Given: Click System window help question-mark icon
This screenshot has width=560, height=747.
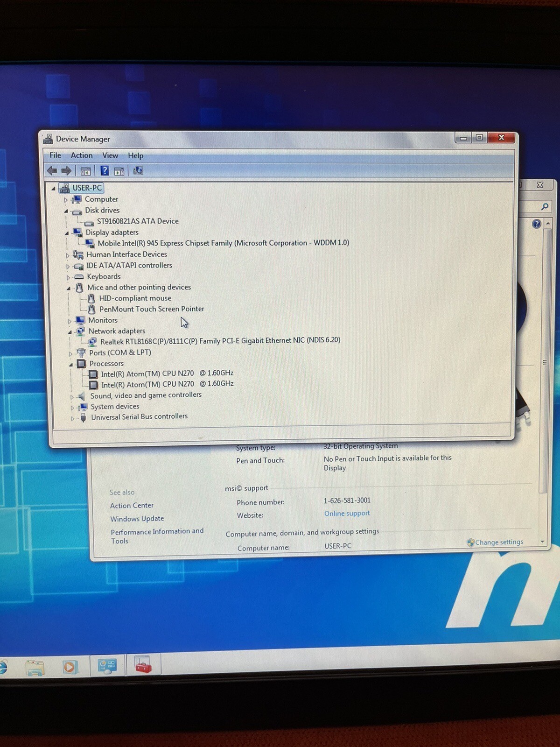Looking at the screenshot, I should 537,224.
